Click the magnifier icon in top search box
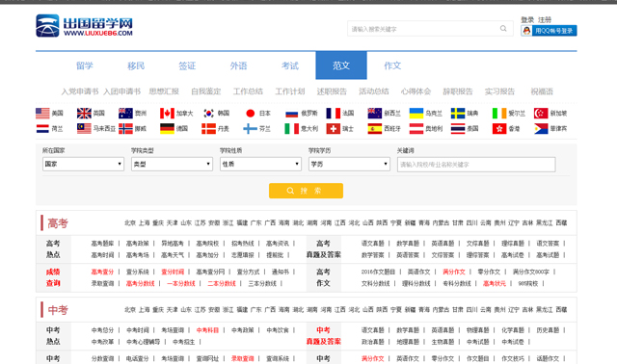Screen dimensions: 617x364 (503, 28)
